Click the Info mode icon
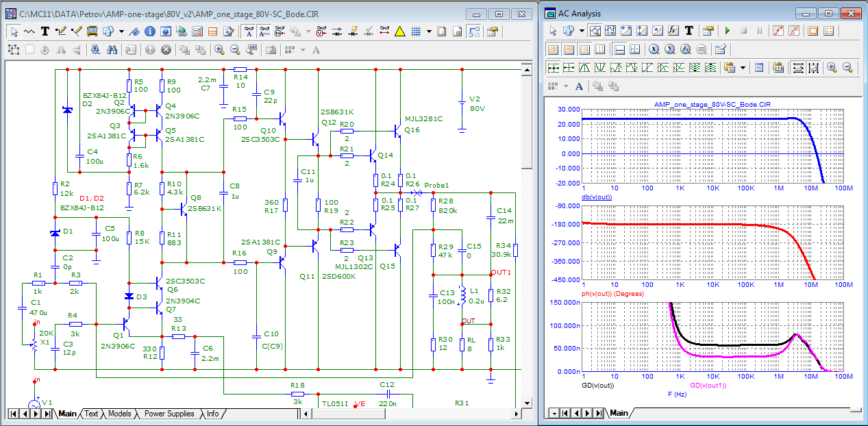The width and height of the screenshot is (868, 426). [149, 31]
